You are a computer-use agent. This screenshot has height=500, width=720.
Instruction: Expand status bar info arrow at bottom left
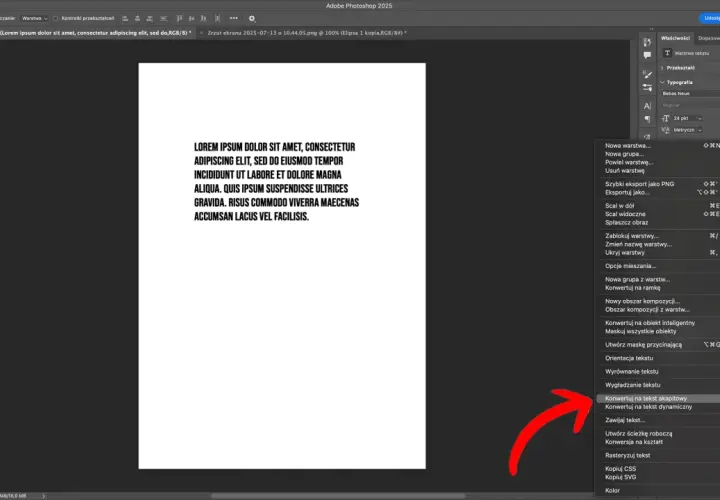(x=44, y=496)
